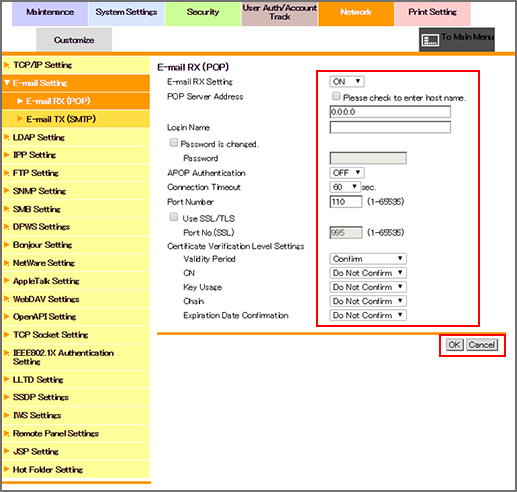Toggle the Use SSL/TLS checkbox

click(174, 217)
